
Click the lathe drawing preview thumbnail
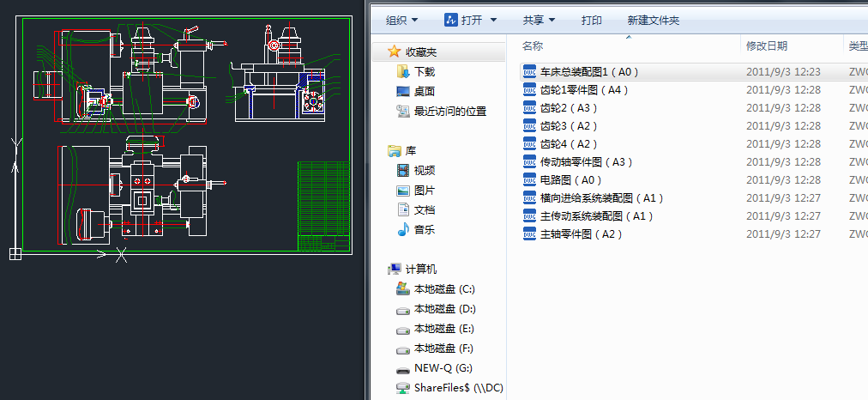184,137
